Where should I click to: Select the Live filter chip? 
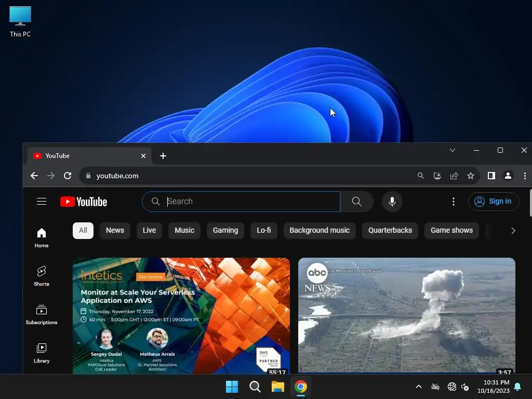click(149, 230)
